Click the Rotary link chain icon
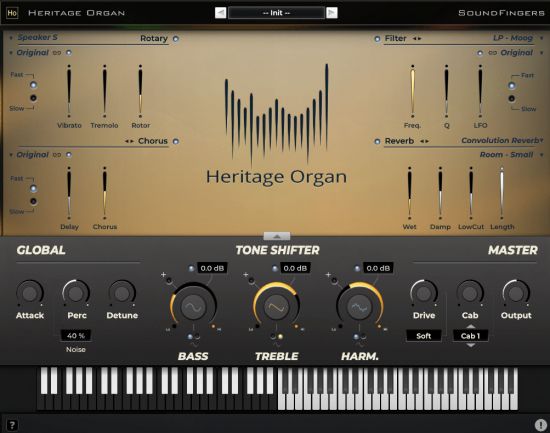Image resolution: width=550 pixels, height=433 pixels. click(x=57, y=53)
